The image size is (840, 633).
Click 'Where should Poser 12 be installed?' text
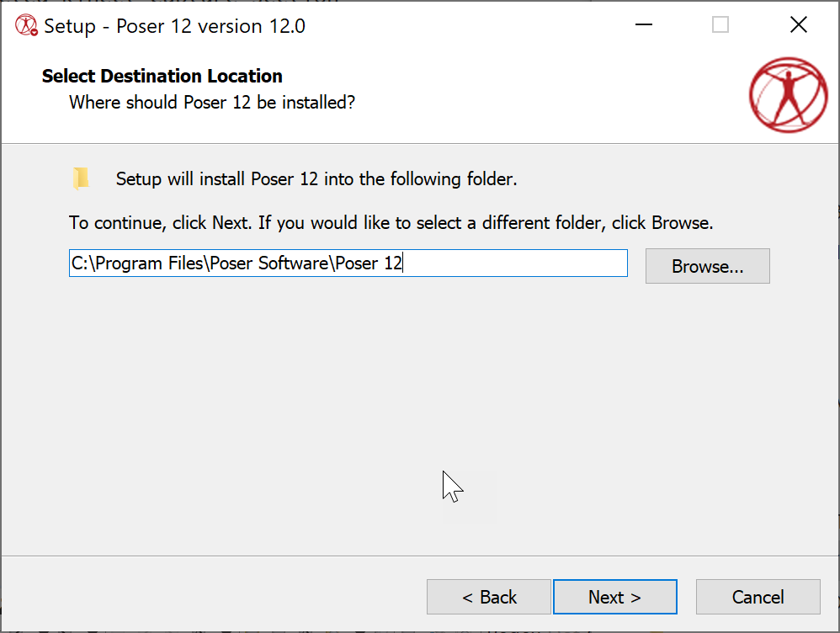point(212,103)
